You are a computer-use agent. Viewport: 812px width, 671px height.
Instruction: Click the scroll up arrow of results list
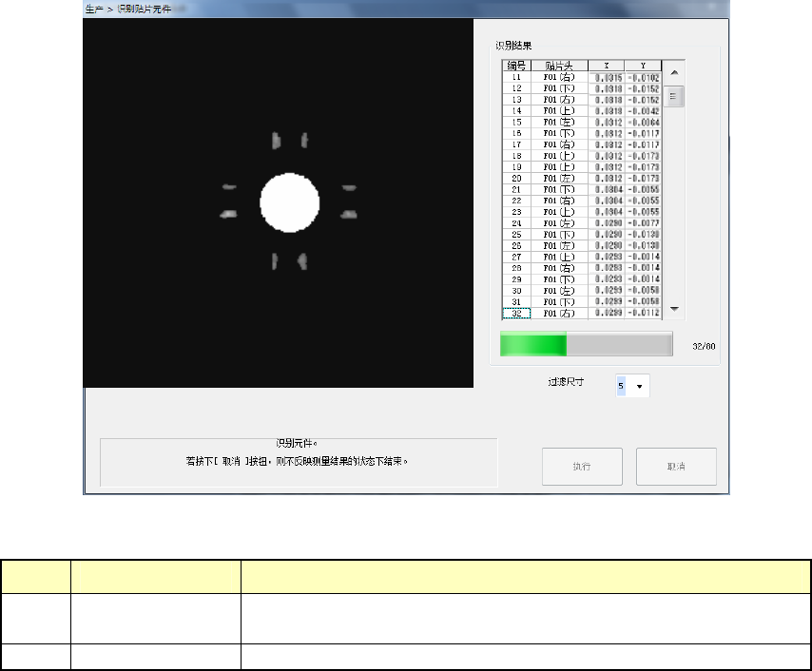pos(674,73)
